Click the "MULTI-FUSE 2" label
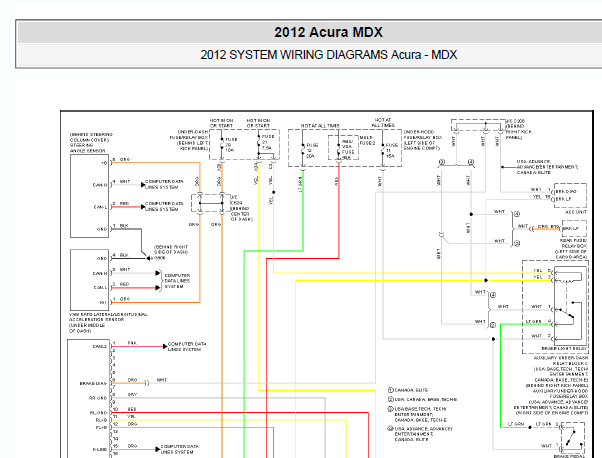 click(x=367, y=141)
